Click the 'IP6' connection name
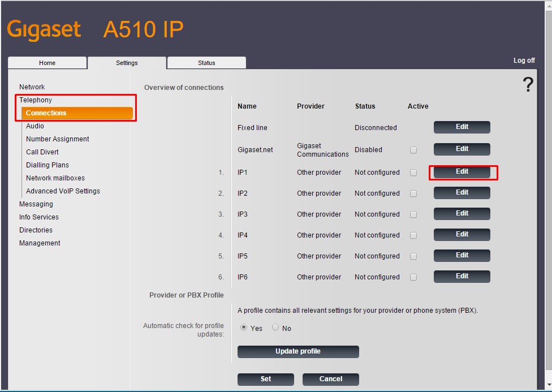552x392 pixels. [243, 277]
